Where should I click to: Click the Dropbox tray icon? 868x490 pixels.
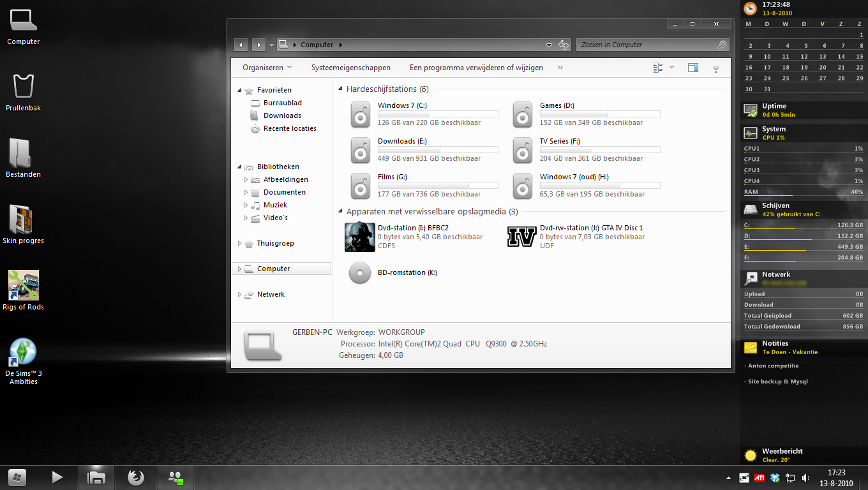(775, 477)
